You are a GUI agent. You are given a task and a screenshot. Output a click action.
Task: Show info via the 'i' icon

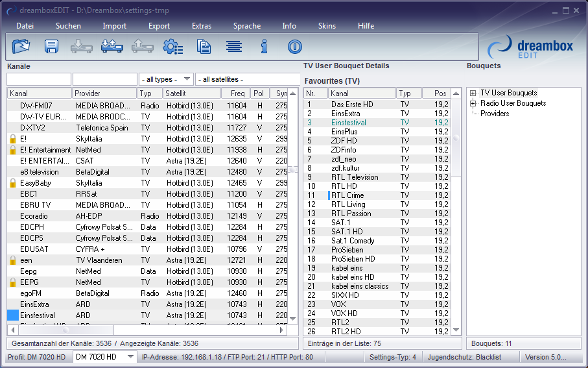pyautogui.click(x=265, y=47)
